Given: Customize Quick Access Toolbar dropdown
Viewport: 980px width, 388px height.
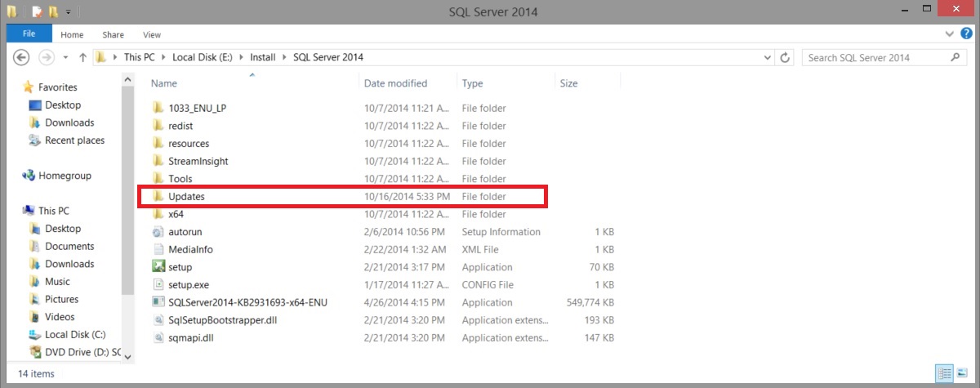Looking at the screenshot, I should click(x=68, y=12).
